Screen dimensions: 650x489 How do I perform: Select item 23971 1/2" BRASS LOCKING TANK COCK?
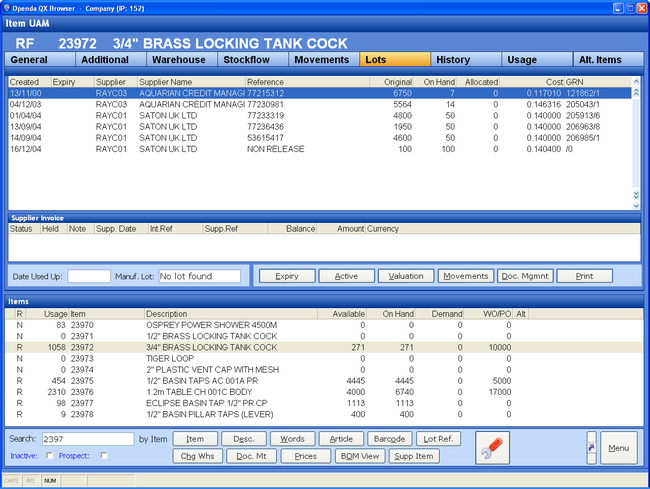324,336
